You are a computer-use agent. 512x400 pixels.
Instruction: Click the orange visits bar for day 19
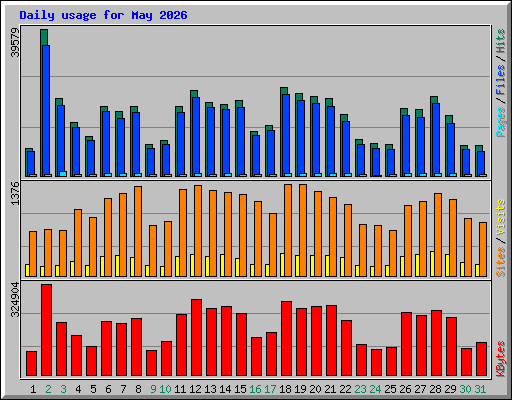coord(303,230)
